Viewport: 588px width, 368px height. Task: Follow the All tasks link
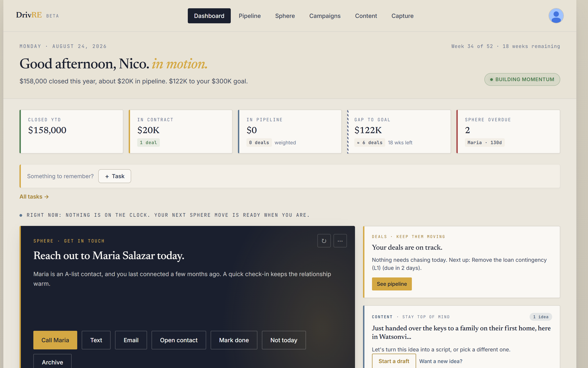pos(34,197)
